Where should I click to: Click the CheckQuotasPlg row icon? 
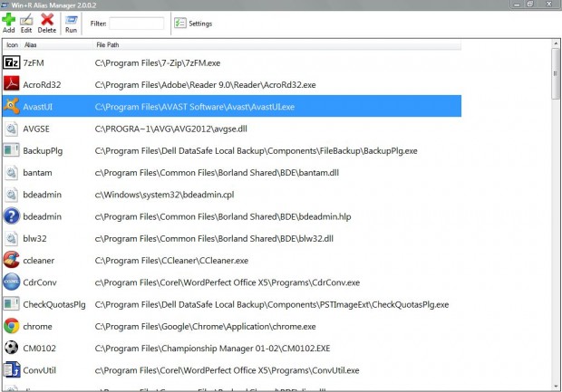pos(11,304)
